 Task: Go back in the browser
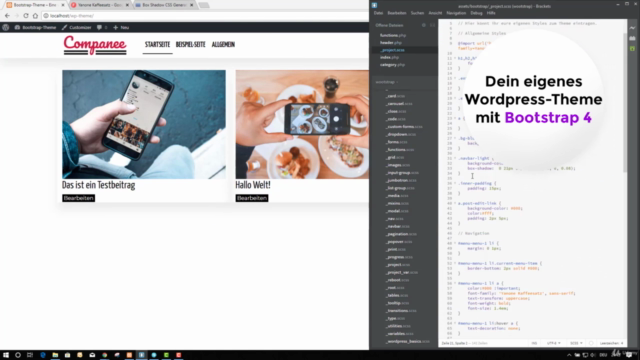7,16
